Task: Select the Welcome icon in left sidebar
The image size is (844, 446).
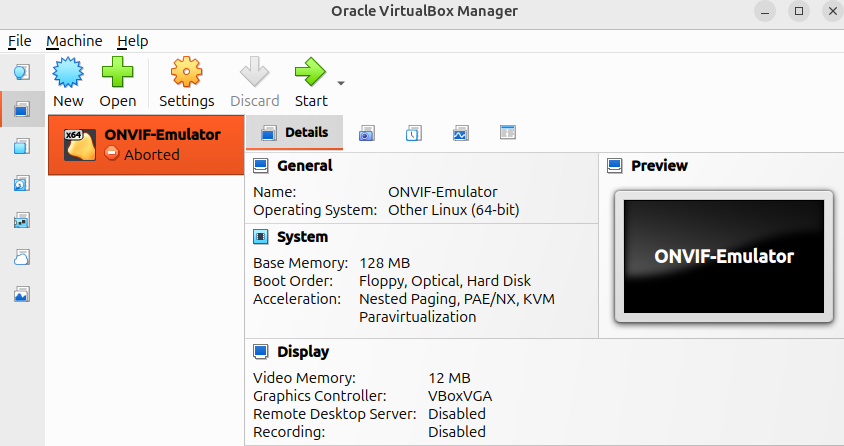Action: click(x=22, y=72)
